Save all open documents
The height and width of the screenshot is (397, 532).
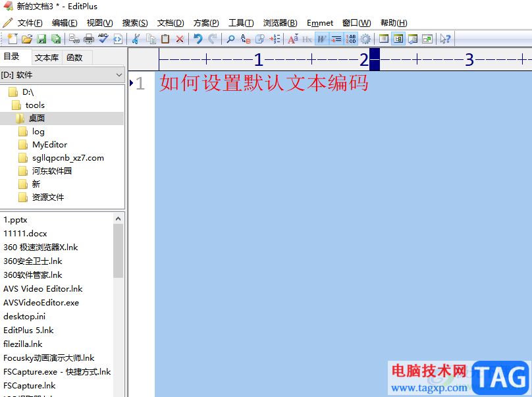point(56,39)
